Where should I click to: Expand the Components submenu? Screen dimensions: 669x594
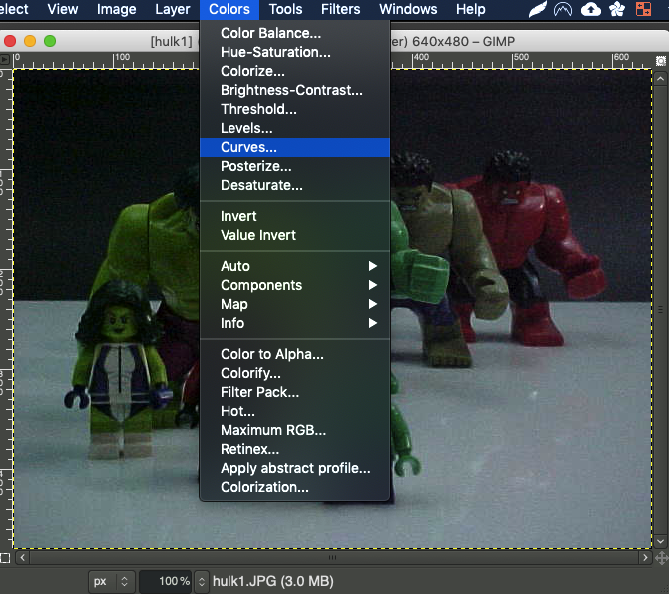(x=295, y=285)
